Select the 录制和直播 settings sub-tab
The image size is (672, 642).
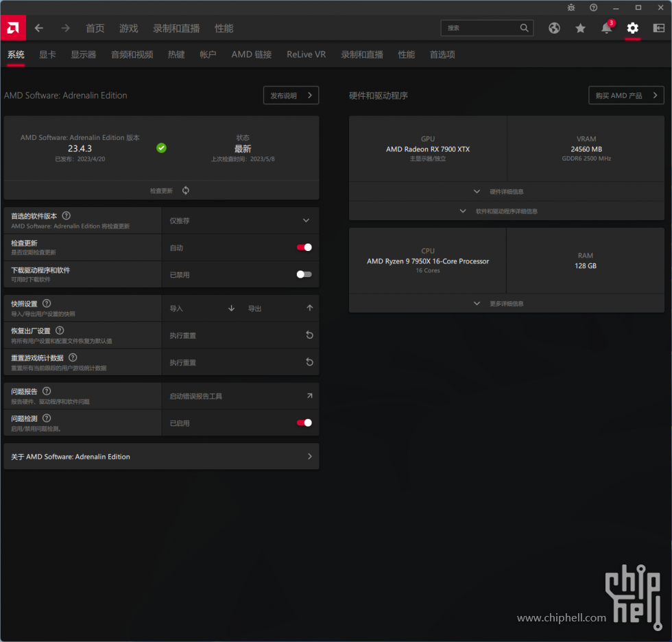(362, 54)
